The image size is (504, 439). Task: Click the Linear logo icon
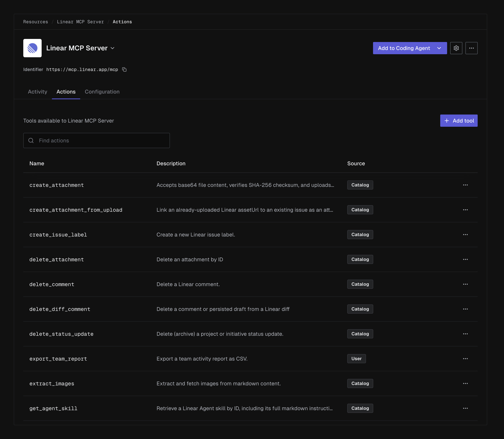[x=32, y=48]
